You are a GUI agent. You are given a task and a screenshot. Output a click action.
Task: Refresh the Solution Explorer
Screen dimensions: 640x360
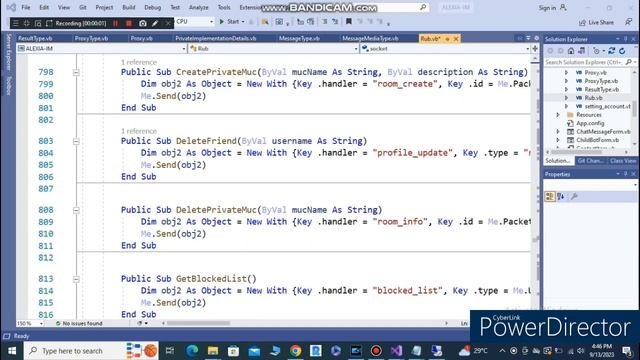pyautogui.click(x=622, y=51)
